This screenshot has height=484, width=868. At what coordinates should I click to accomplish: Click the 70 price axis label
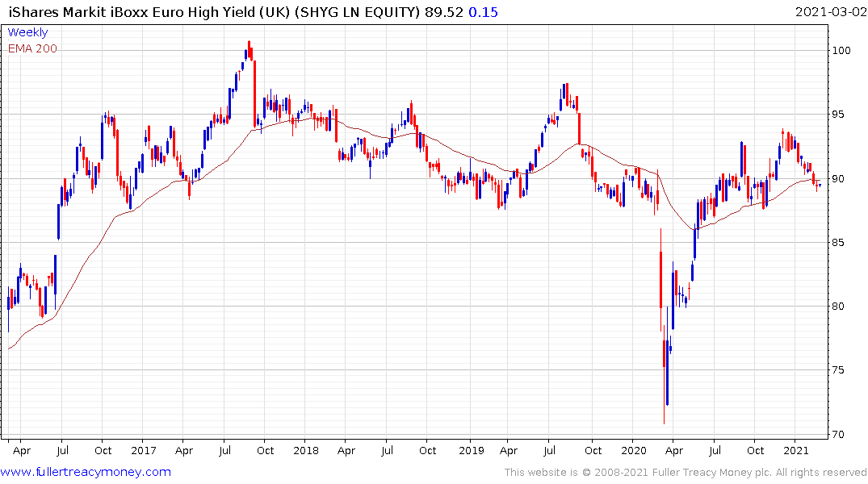(838, 434)
